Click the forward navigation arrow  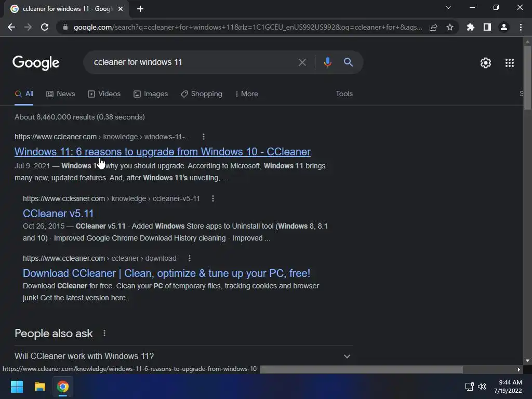click(x=28, y=27)
